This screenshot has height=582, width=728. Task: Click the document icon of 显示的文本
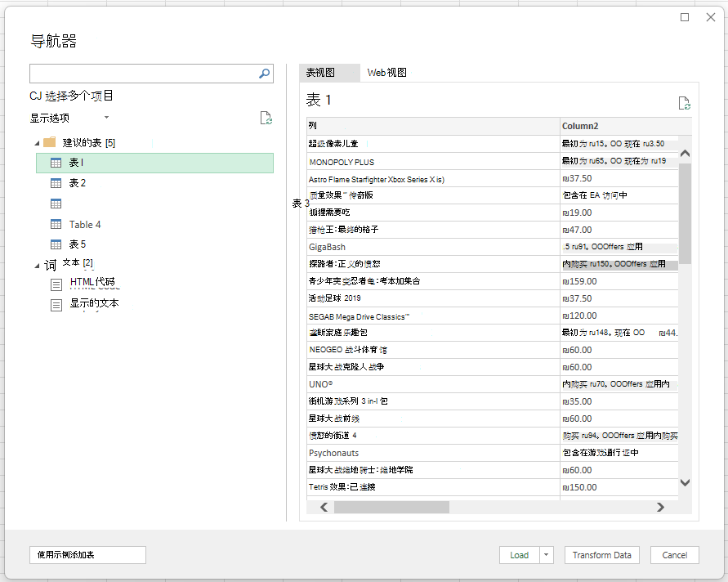tap(56, 305)
